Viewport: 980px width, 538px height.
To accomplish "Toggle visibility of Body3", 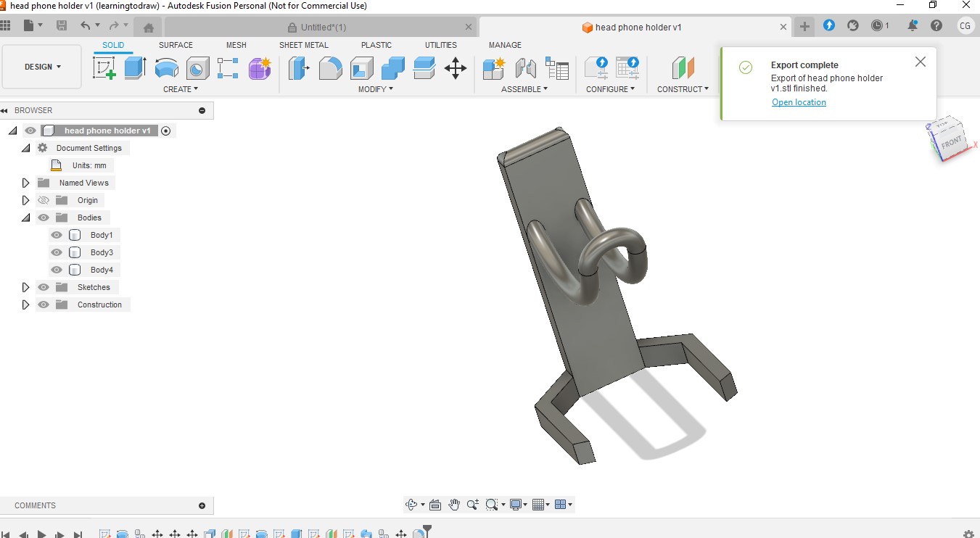I will [57, 252].
